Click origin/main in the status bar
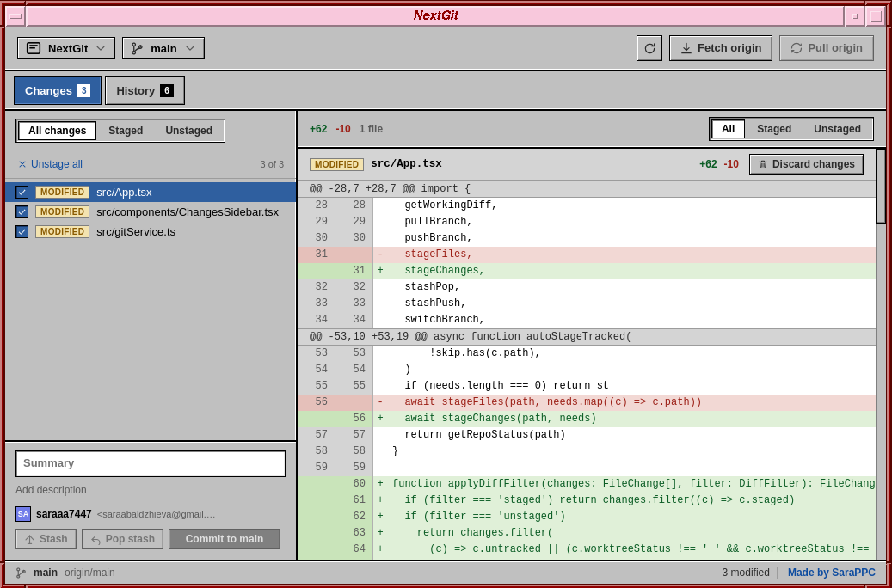Screen dimensions: 892x588 click(89, 573)
